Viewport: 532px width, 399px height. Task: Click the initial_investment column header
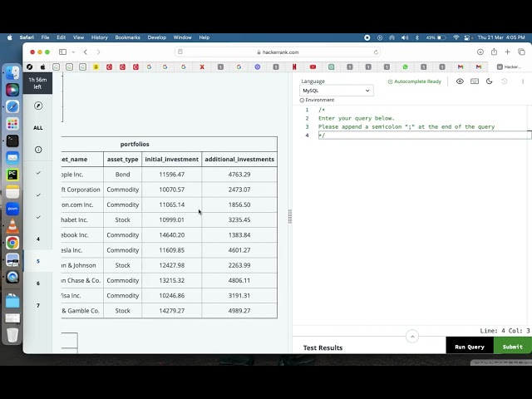coord(172,159)
